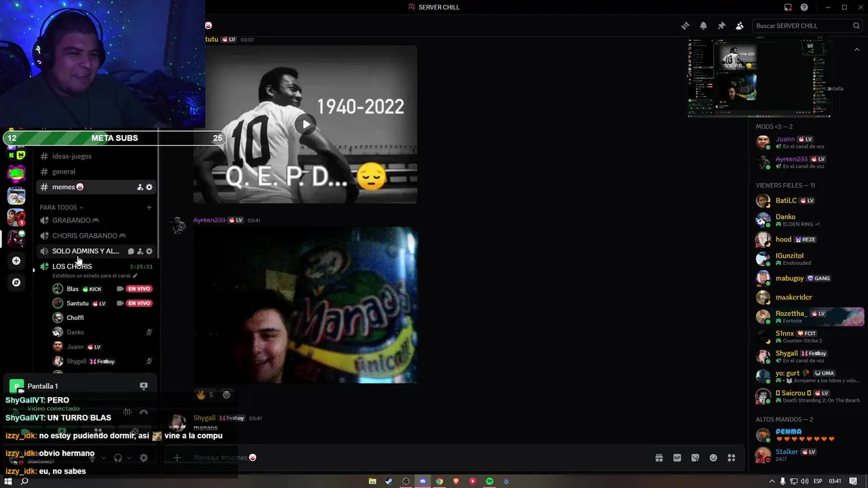Open the gift Nitro icon
This screenshot has width=868, height=488.
point(658,458)
